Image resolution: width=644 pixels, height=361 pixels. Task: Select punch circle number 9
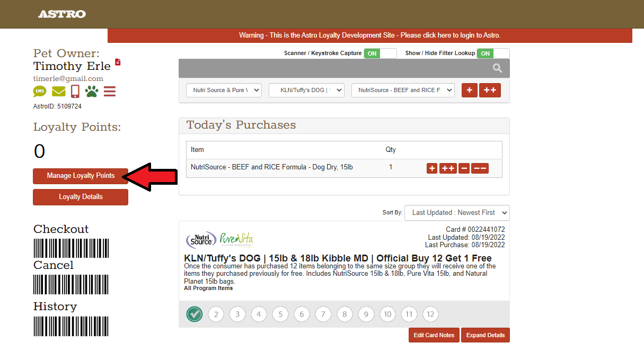click(366, 314)
